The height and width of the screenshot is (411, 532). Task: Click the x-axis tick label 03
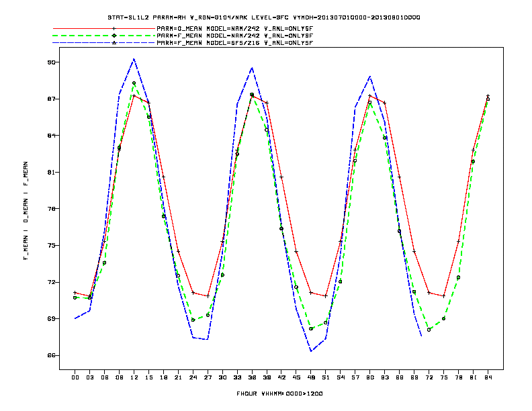89,377
